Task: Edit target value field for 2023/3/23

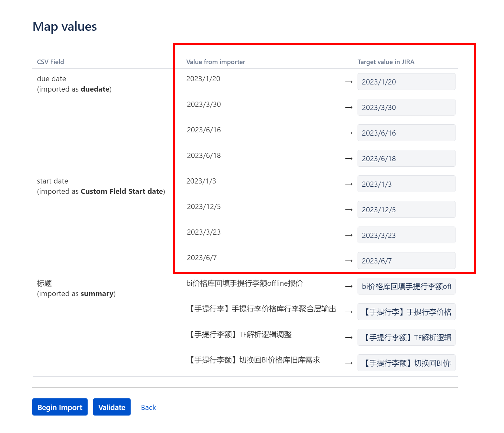Action: coord(406,235)
